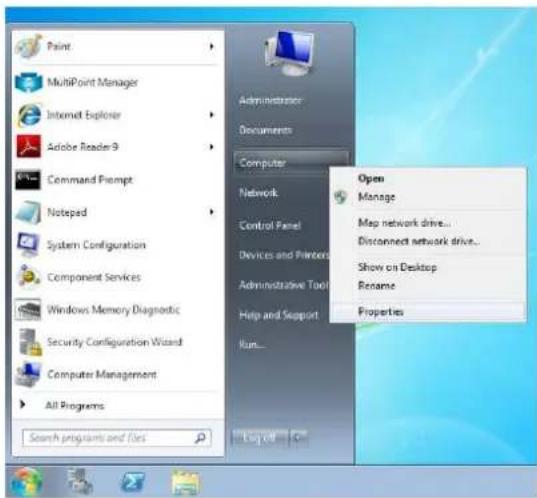Open Network from the Start menu

(258, 193)
